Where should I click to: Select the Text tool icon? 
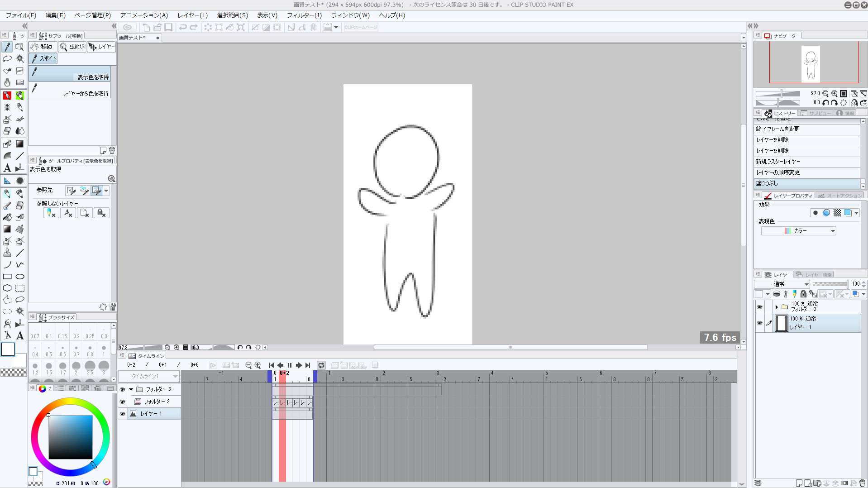(x=7, y=168)
